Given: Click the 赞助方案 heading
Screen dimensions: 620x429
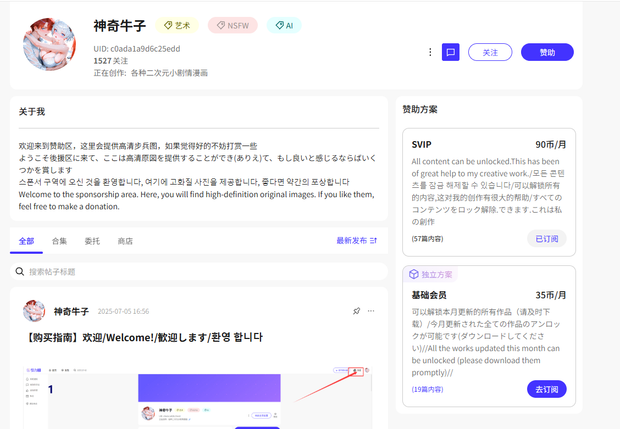Looking at the screenshot, I should (x=420, y=109).
